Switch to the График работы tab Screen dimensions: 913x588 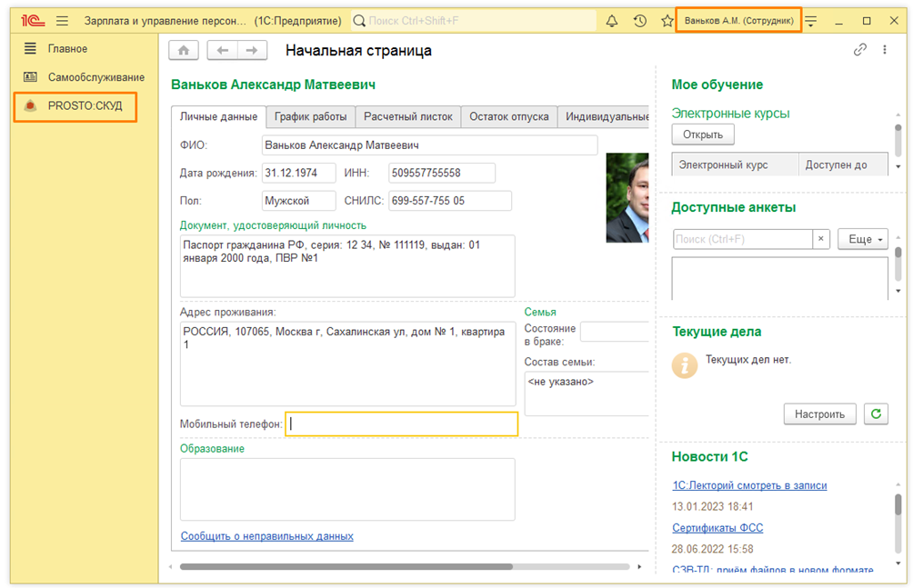(x=310, y=116)
